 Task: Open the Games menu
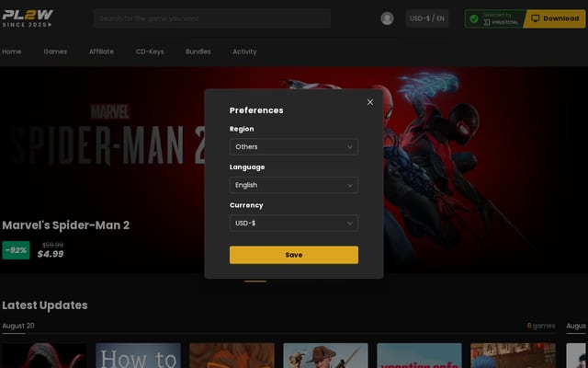(x=55, y=52)
